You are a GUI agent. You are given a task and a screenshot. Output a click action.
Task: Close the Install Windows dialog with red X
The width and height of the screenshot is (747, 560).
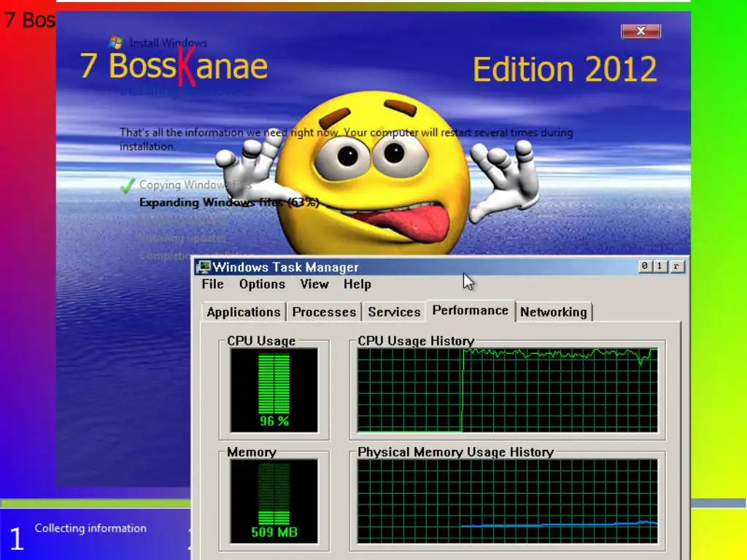tap(640, 31)
